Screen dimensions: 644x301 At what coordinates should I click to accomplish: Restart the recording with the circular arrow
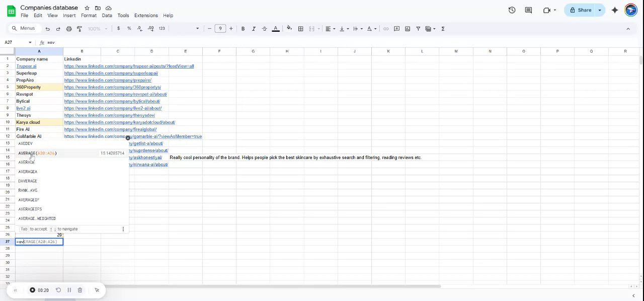(x=58, y=290)
